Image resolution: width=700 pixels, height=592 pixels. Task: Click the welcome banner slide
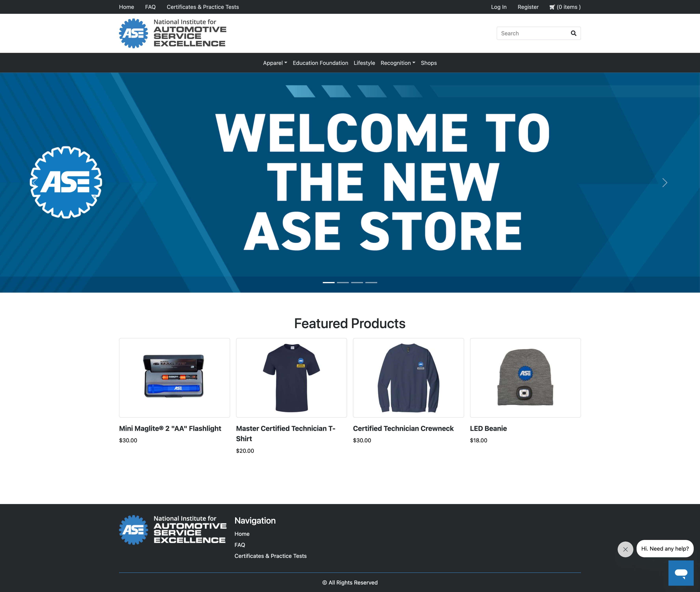350,183
